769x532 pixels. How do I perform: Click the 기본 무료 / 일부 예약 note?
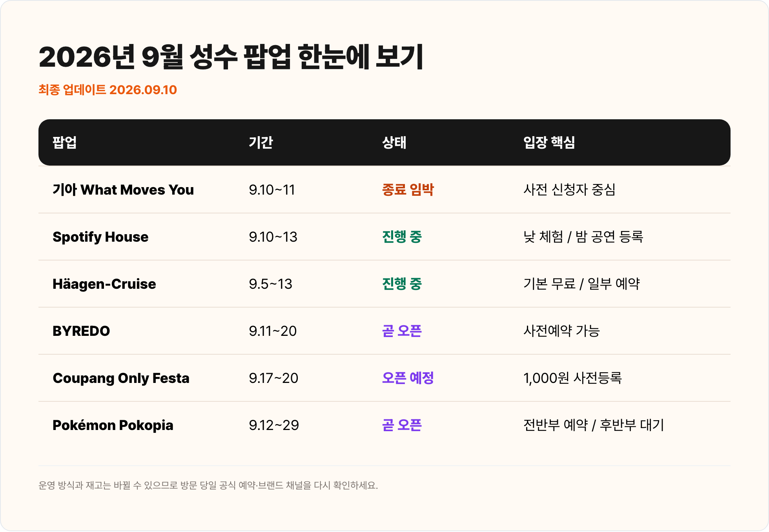[x=582, y=284]
